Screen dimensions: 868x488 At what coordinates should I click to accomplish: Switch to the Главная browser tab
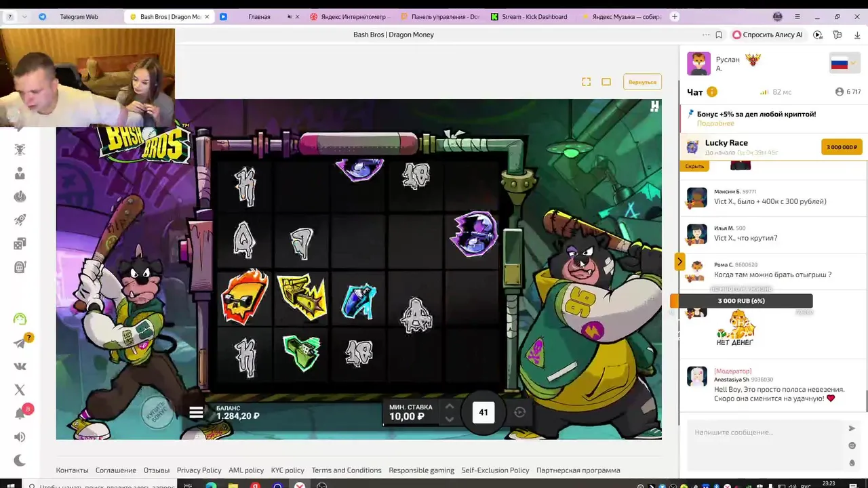click(x=259, y=17)
